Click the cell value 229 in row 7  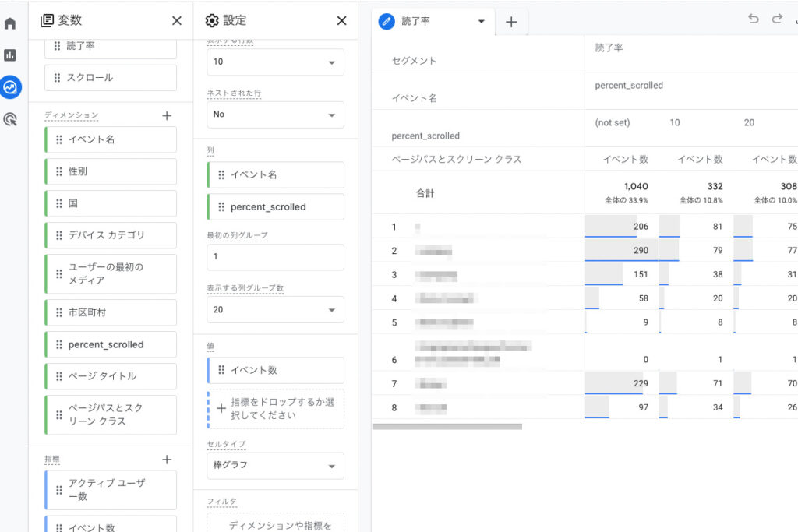[x=641, y=383]
